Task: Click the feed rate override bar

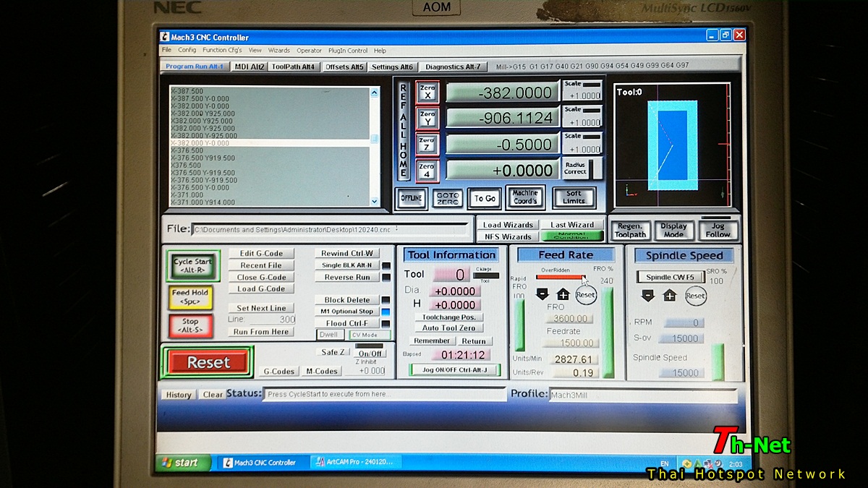Action: (560, 277)
